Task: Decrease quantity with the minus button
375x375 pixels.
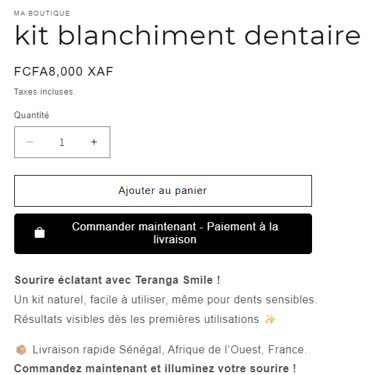Action: pos(30,142)
